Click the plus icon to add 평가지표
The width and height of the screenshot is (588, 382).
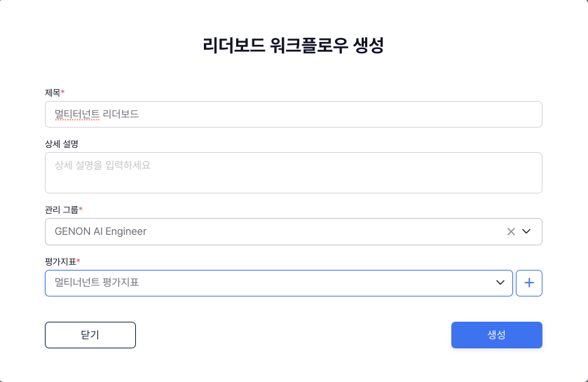pyautogui.click(x=529, y=283)
